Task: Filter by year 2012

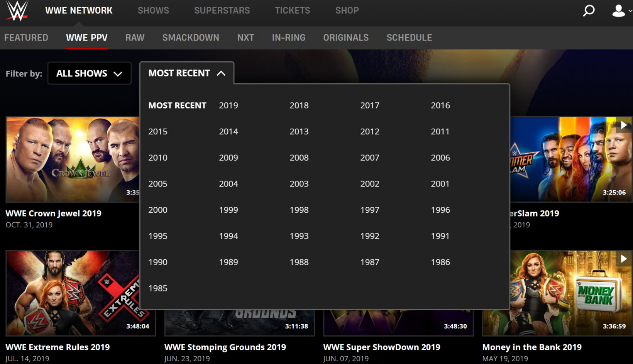Action: point(370,132)
